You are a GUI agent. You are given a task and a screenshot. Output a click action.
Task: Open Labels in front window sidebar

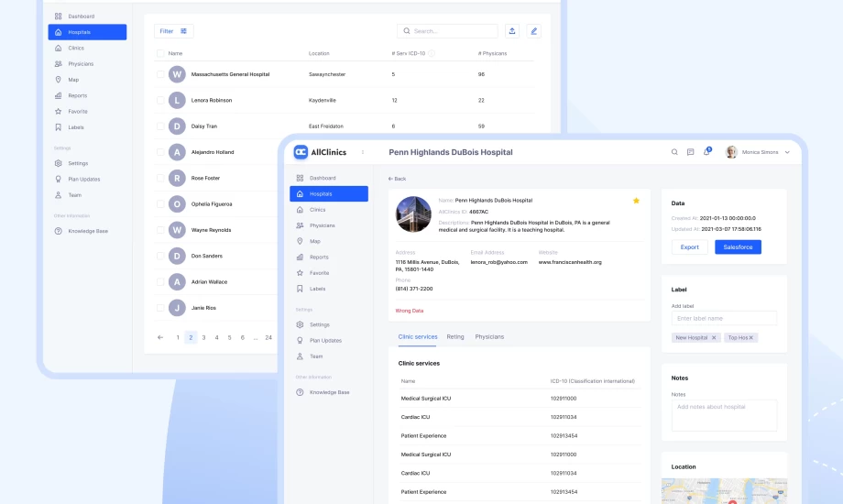pyautogui.click(x=329, y=289)
